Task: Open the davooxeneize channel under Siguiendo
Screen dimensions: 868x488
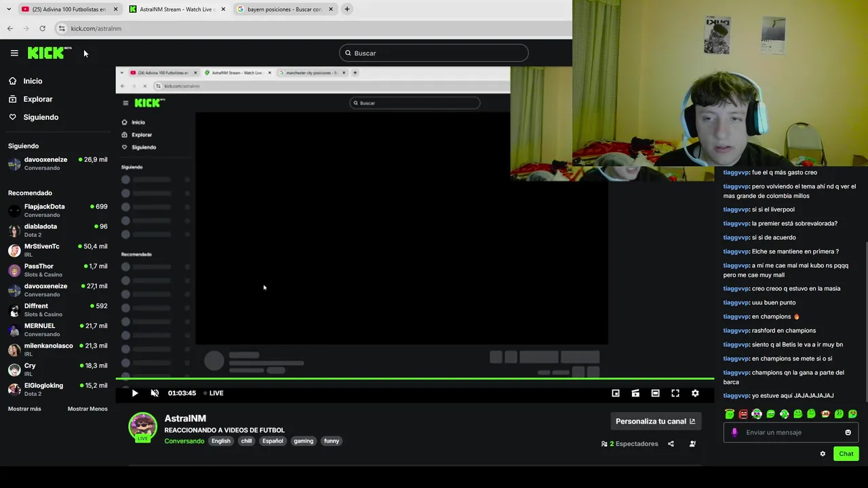Action: [58, 163]
